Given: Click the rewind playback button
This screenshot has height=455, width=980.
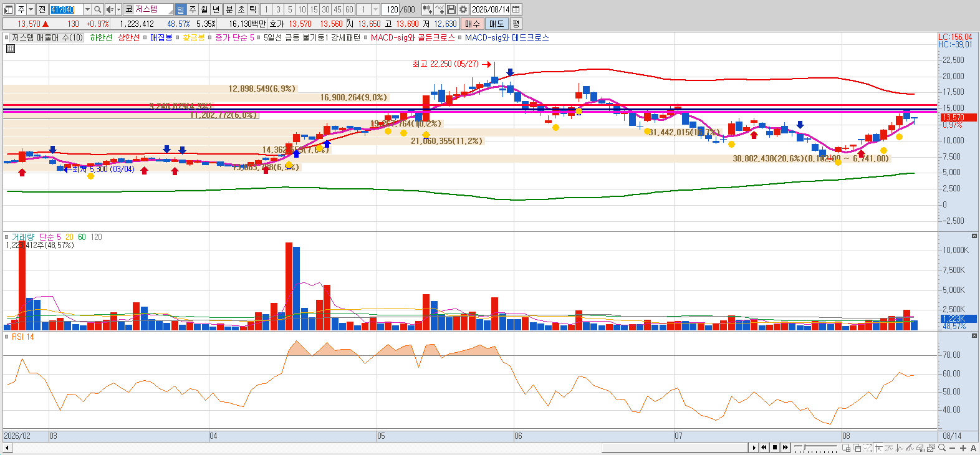Looking at the screenshot, I should point(764,448).
